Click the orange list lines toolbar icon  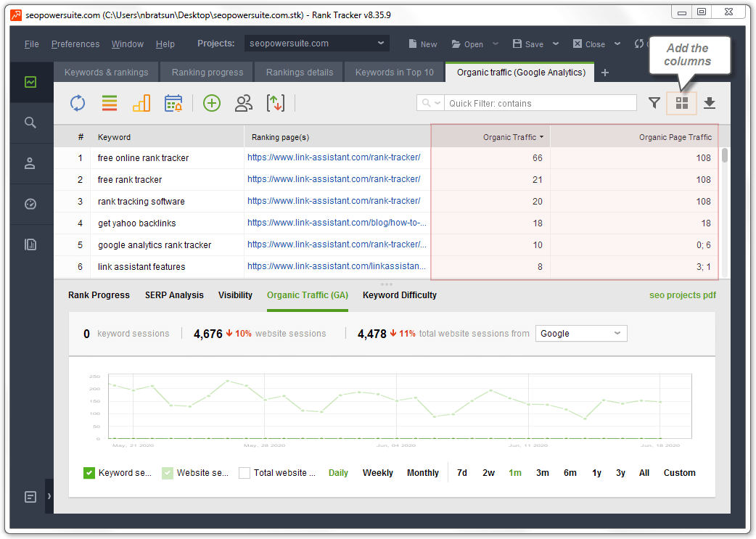click(110, 103)
